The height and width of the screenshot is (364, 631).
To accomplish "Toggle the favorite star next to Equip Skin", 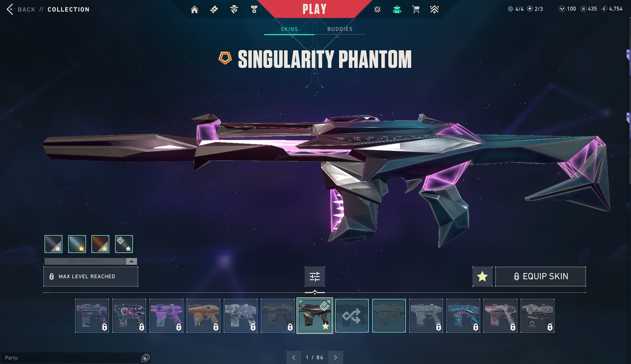I will click(482, 276).
